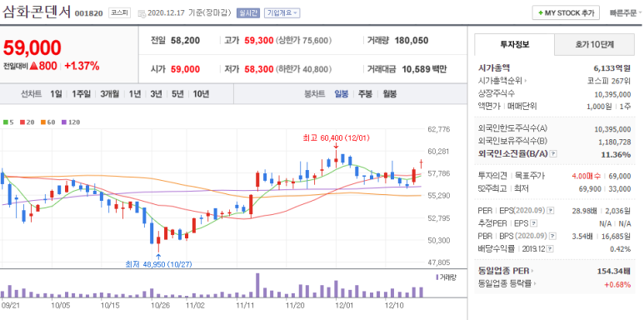Click the orange 60-day moving average legend marker
The height and width of the screenshot is (320, 644).
pos(42,122)
